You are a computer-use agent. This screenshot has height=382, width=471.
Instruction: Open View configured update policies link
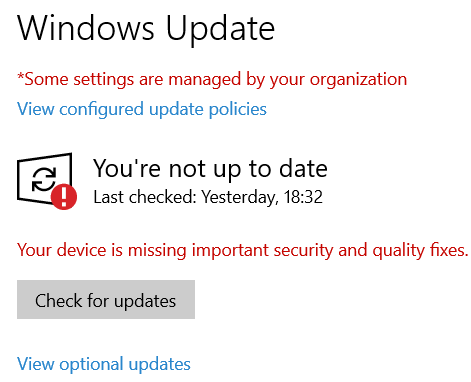tap(142, 109)
